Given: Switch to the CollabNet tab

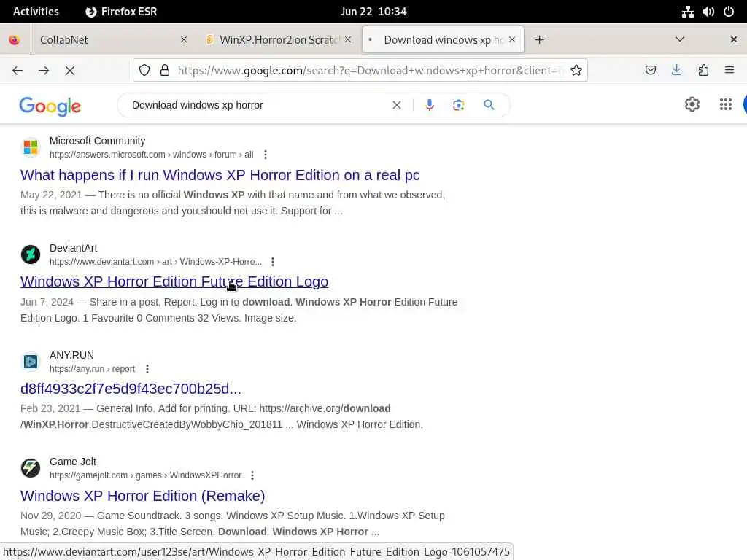Looking at the screenshot, I should 111,40.
